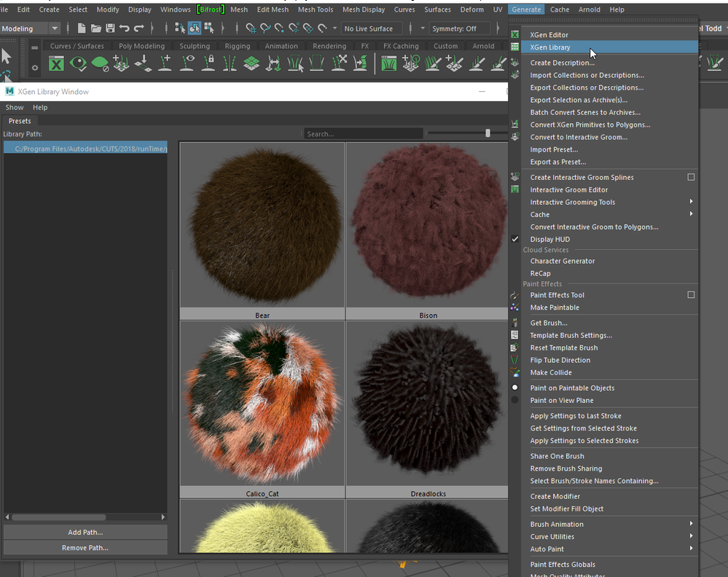Click the clear preview leaf shelf icon
This screenshot has height=577, width=728.
point(100,63)
